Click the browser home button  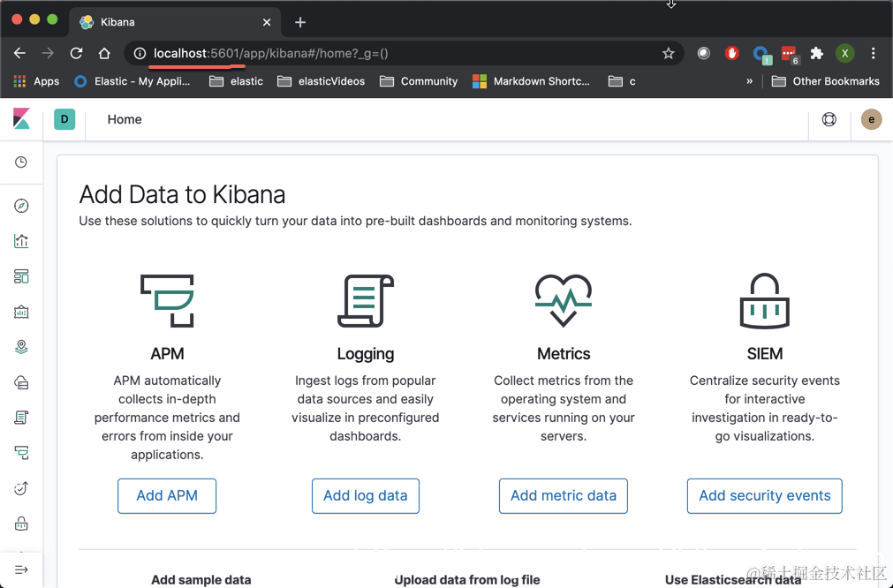click(x=104, y=54)
